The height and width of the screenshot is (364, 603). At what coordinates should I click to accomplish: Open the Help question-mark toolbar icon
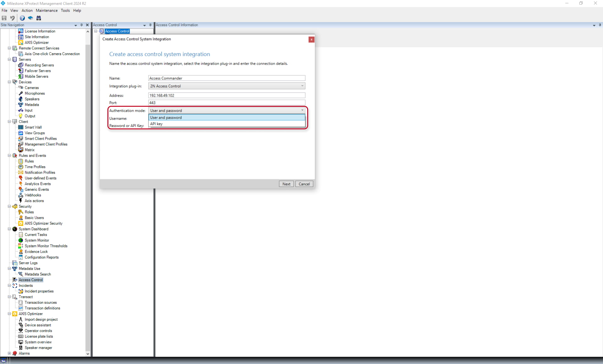pyautogui.click(x=22, y=18)
